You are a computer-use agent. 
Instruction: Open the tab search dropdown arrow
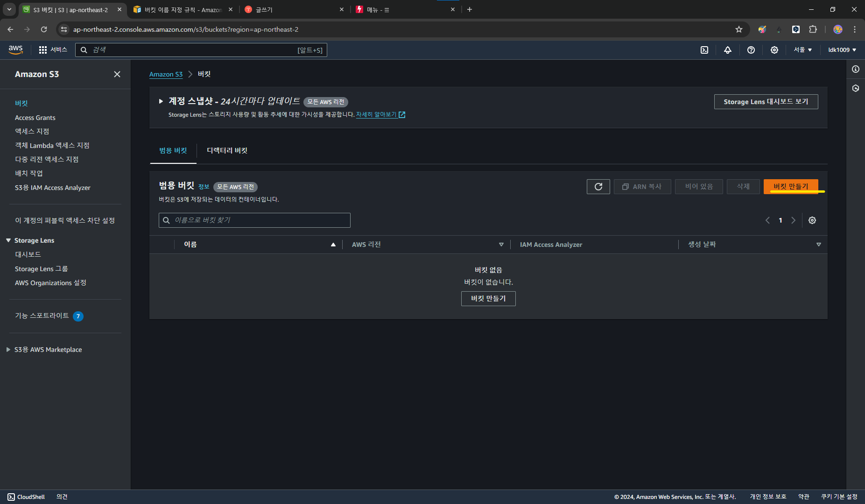[9, 9]
